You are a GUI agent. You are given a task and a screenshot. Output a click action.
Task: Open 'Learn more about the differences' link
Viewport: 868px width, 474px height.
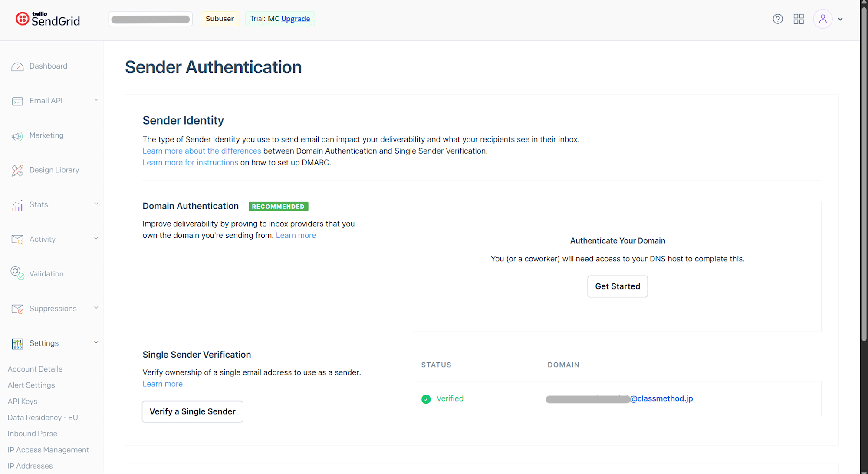point(202,151)
